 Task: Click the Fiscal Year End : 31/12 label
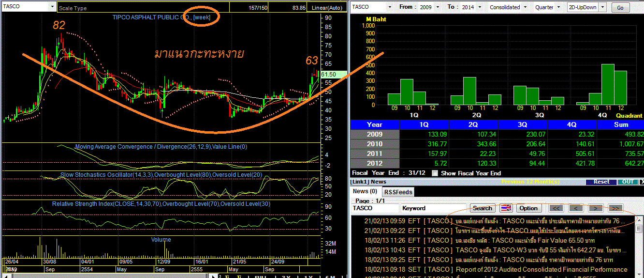click(x=388, y=173)
